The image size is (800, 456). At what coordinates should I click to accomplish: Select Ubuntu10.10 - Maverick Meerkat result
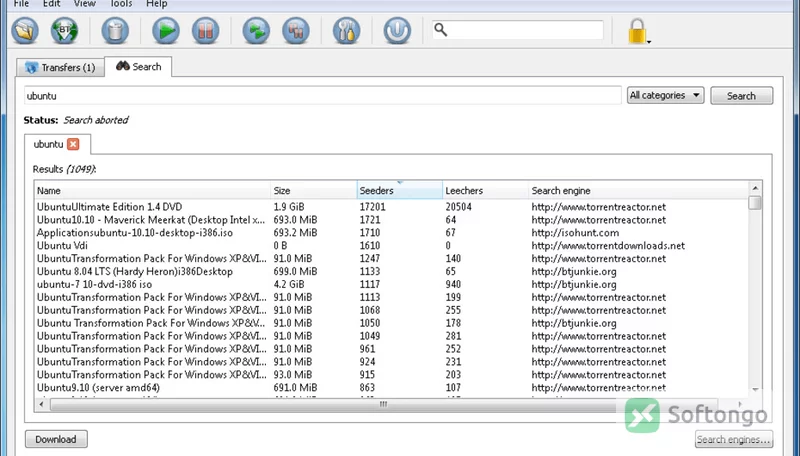[x=151, y=220]
